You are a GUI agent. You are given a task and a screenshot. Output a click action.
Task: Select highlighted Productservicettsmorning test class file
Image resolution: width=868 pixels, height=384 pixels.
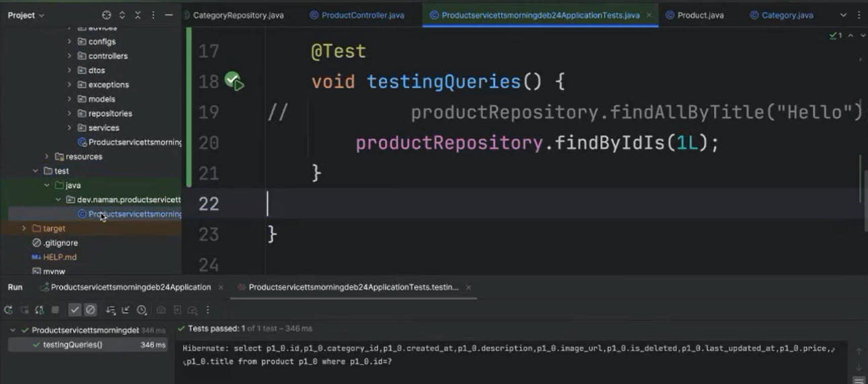(129, 214)
